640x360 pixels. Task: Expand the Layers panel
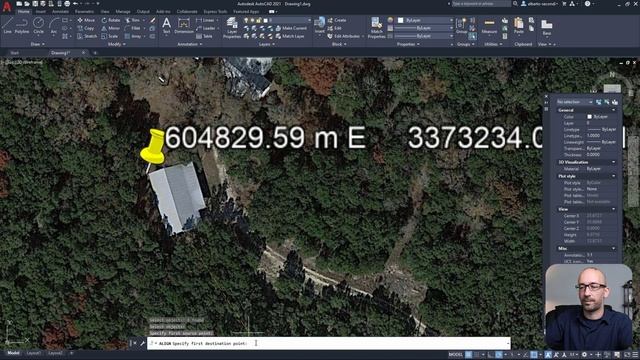tap(266, 44)
